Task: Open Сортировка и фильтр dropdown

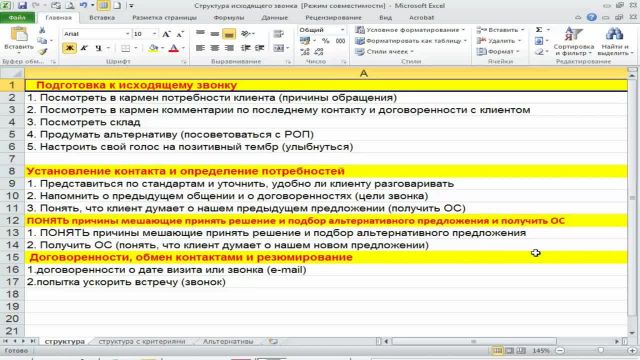Action: tap(573, 41)
